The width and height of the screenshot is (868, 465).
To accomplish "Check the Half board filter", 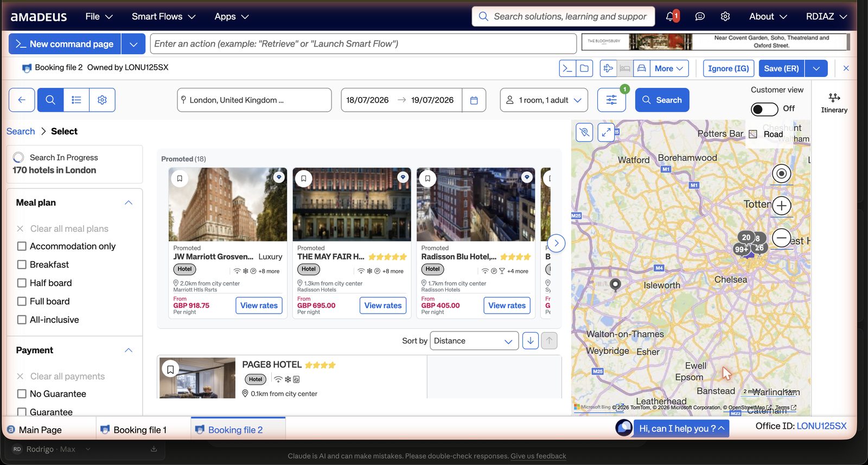I will click(x=22, y=283).
